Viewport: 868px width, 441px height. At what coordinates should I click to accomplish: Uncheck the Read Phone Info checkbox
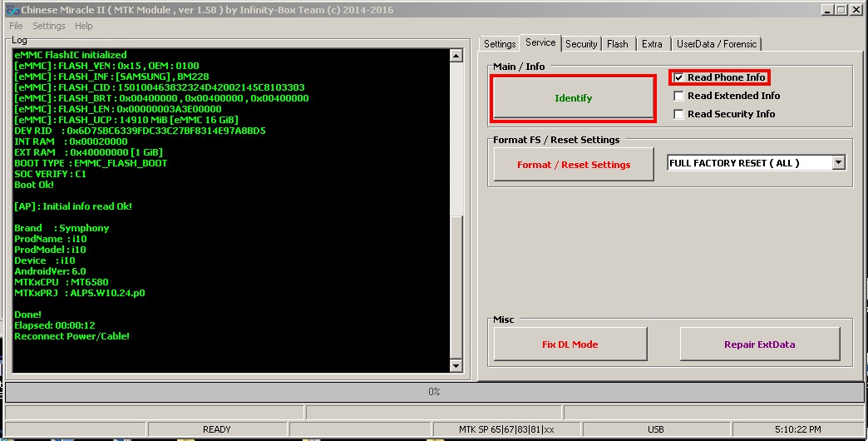pos(678,77)
